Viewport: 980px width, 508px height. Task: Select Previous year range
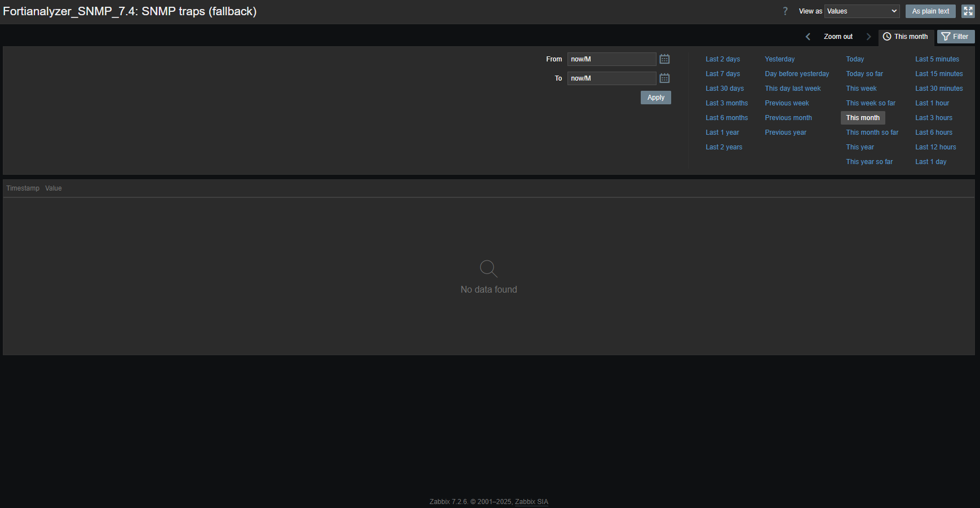[785, 132]
